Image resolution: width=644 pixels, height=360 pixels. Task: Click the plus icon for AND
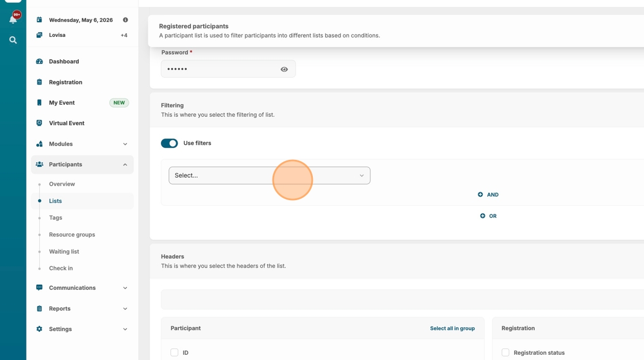480,194
